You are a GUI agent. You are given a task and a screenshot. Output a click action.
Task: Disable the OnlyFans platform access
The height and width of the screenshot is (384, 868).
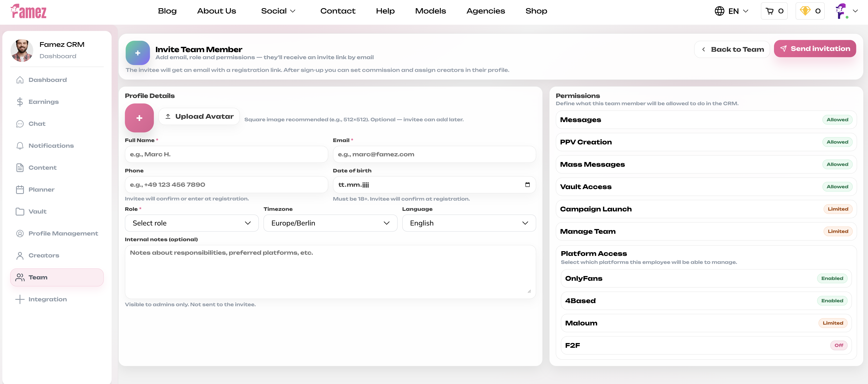pos(832,278)
